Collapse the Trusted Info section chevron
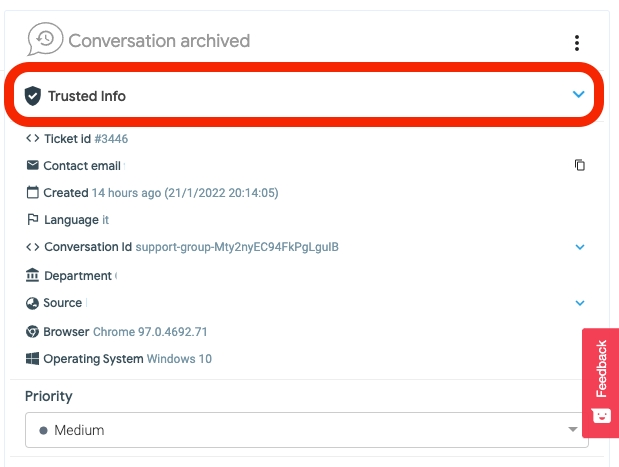The height and width of the screenshot is (467, 619). tap(578, 94)
